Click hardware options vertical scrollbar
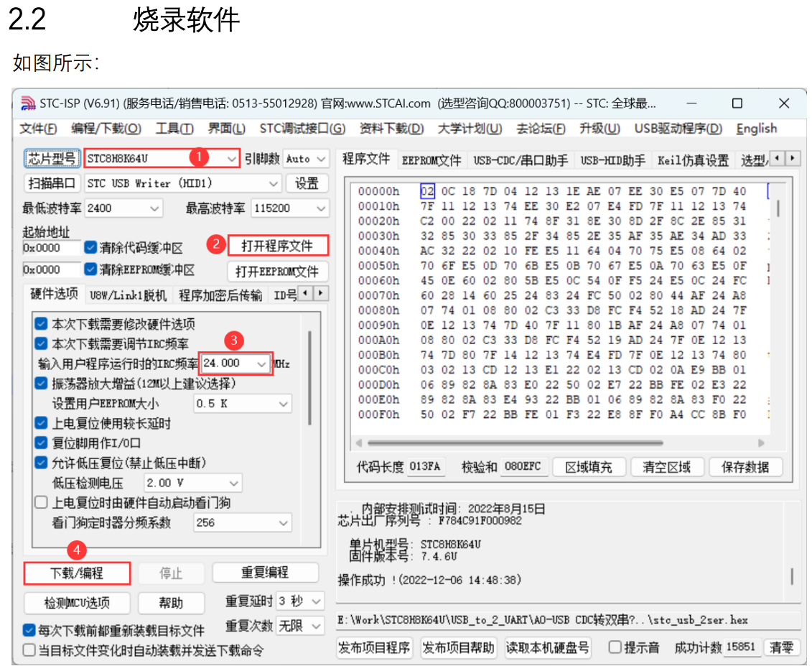812x666 pixels. [309, 378]
